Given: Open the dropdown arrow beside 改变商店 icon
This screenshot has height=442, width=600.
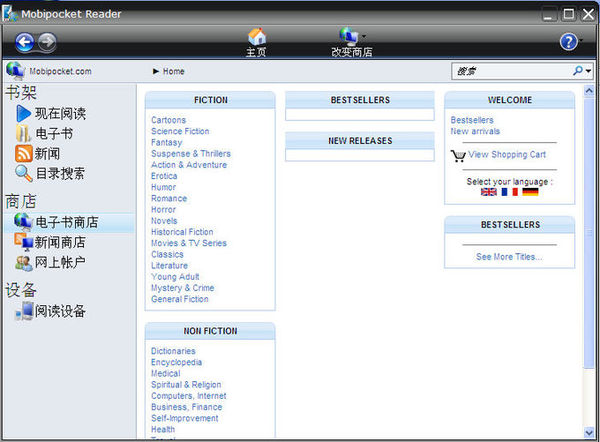Looking at the screenshot, I should [364, 37].
